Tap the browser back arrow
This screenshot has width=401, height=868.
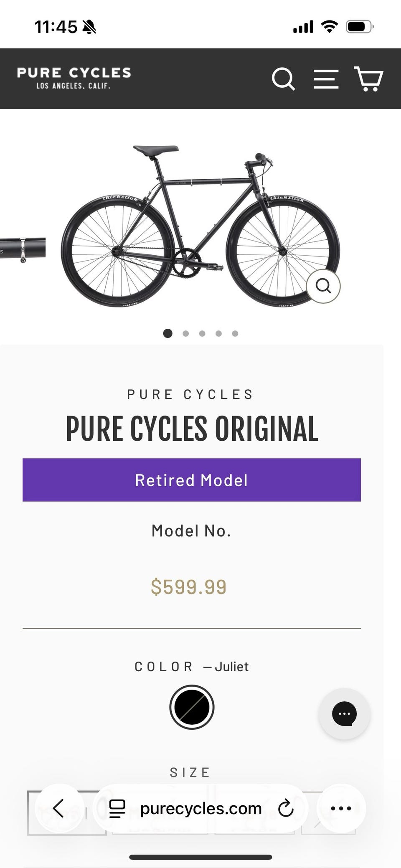[x=59, y=808]
